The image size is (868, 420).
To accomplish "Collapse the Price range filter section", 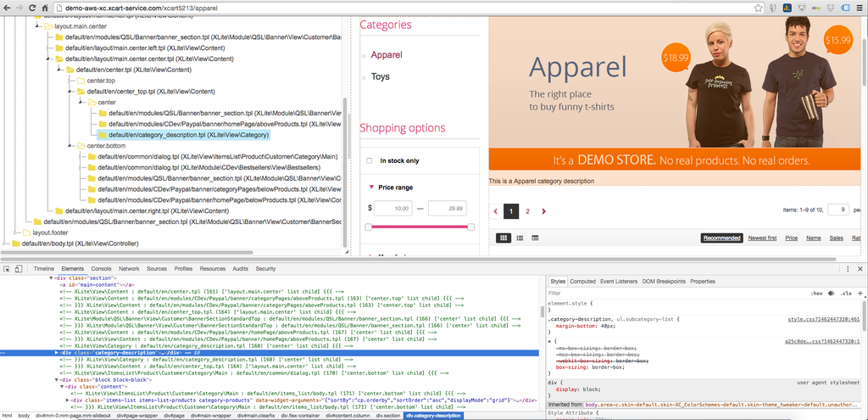I will 371,188.
